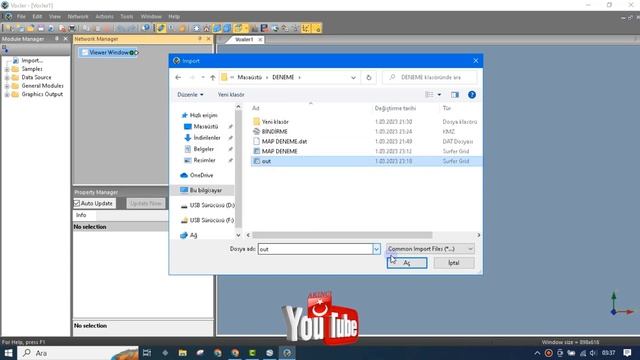Go up one folder in Import dialog
Viewport: 640px width, 360px height.
click(x=213, y=77)
